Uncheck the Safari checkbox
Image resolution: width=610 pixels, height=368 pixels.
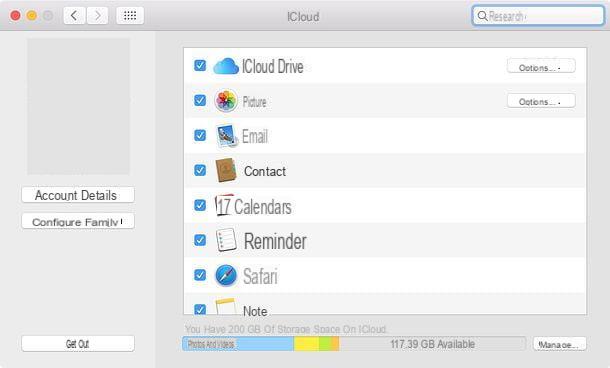pyautogui.click(x=200, y=275)
